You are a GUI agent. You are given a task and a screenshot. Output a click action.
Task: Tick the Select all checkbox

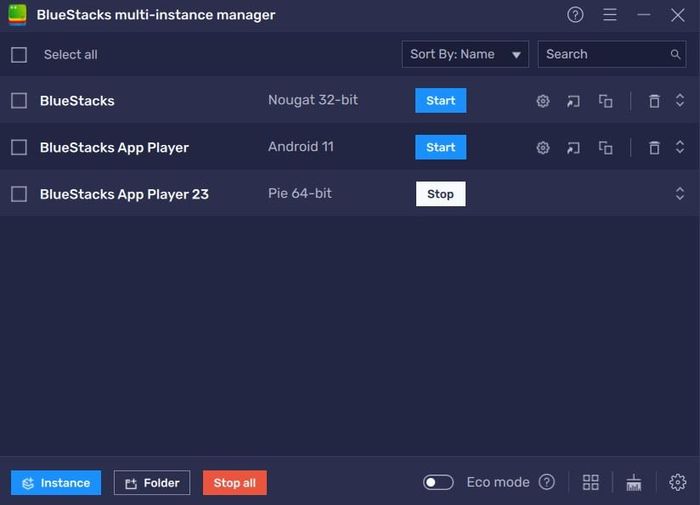[x=19, y=55]
